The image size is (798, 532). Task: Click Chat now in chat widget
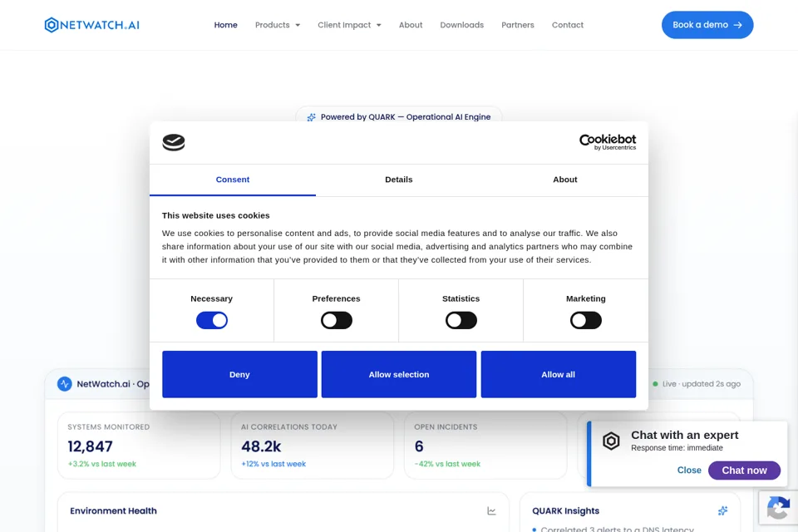(x=744, y=470)
